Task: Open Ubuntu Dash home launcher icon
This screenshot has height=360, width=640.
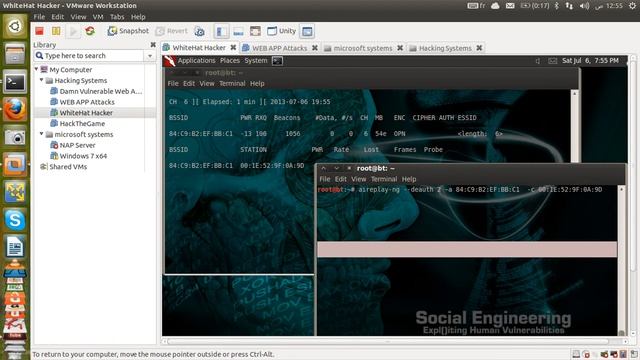Action: tap(15, 27)
